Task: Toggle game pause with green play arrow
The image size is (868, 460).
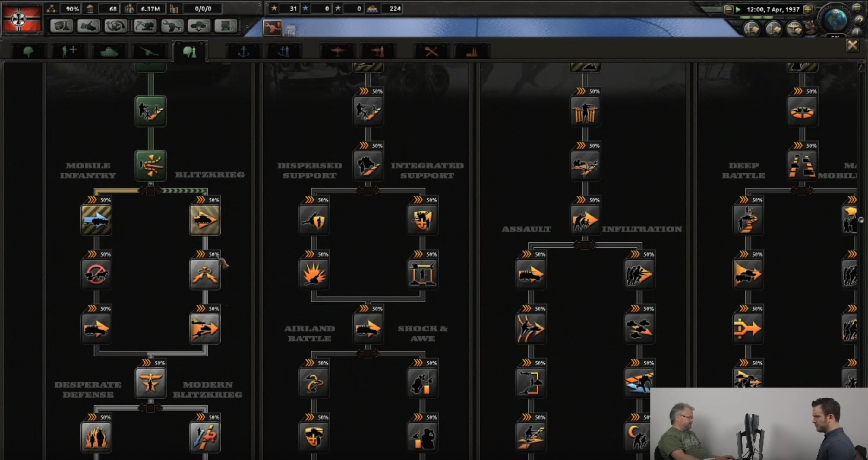Action: tap(738, 9)
